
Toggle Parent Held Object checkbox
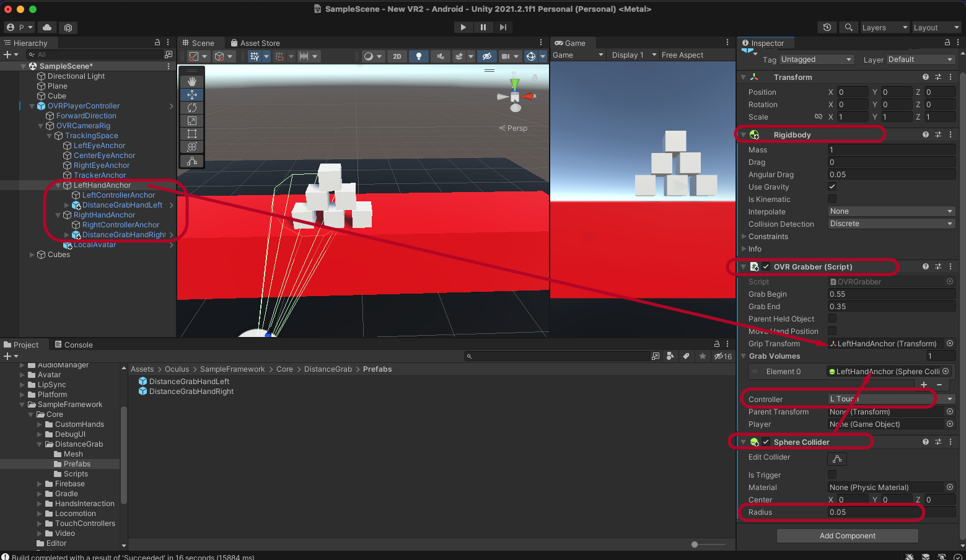pos(832,318)
